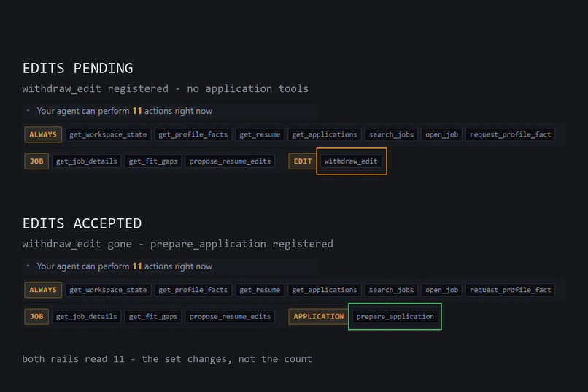This screenshot has height=392, width=588.
Task: Choose propose_resume_edits in Edits Accepted
Action: [230, 316]
